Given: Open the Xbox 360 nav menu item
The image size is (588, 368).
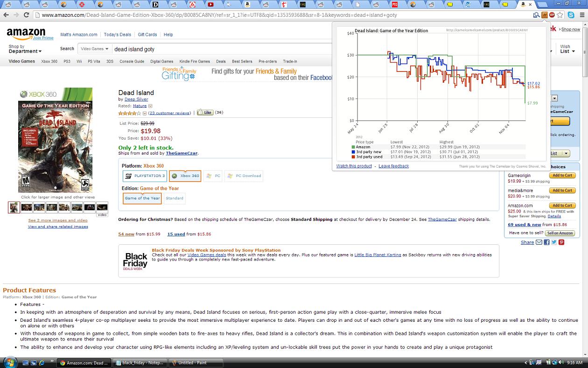Looking at the screenshot, I should [49, 61].
